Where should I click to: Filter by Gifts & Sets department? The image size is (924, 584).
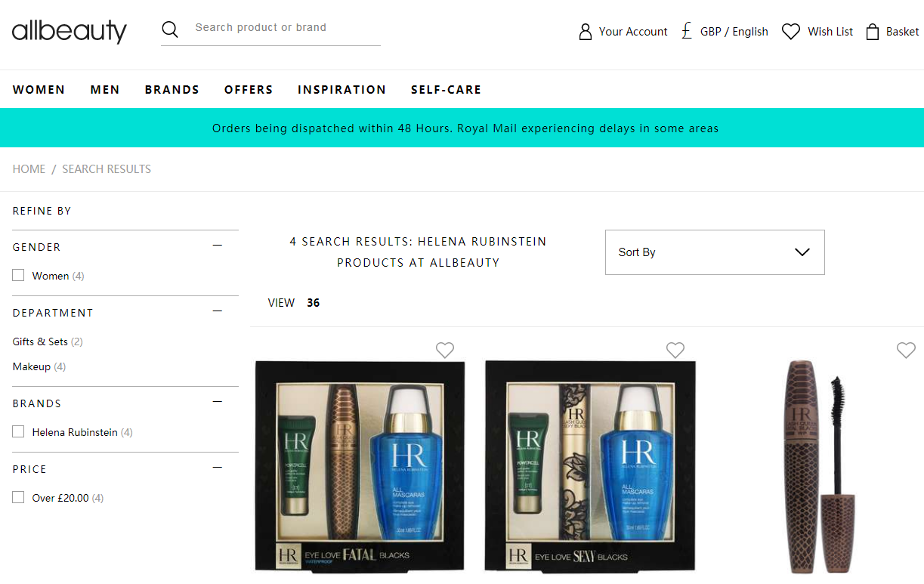pyautogui.click(x=40, y=341)
